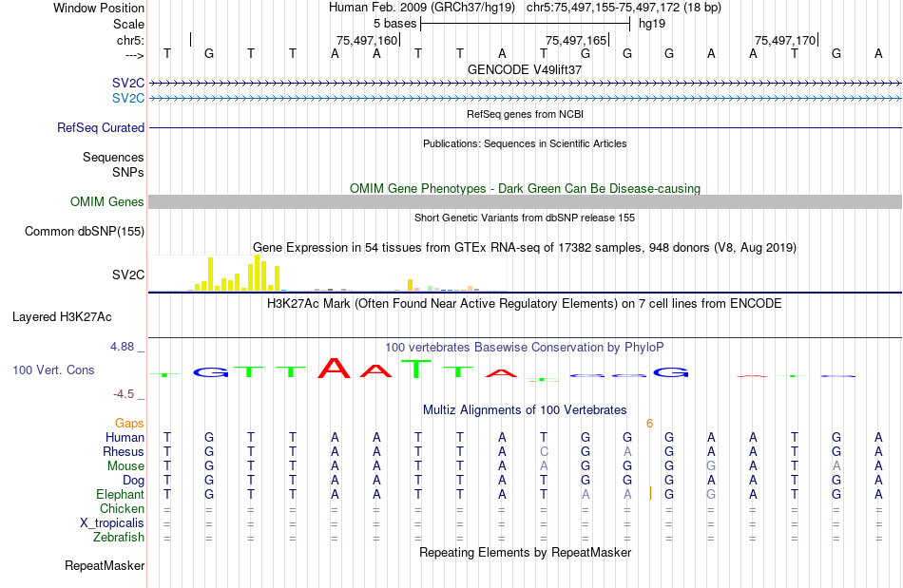Click the Sequences track label
903x588 pixels.
[x=113, y=157]
